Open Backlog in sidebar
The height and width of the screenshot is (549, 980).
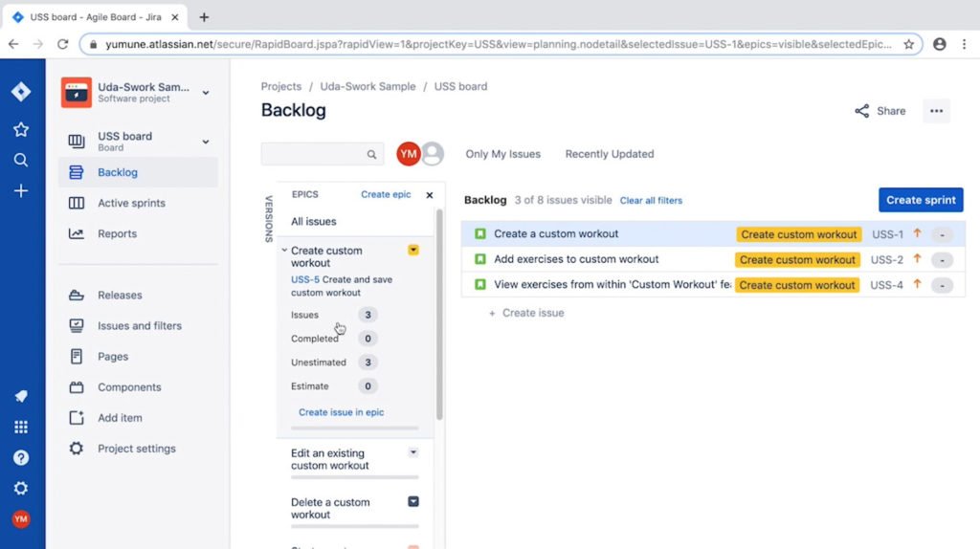139,172
